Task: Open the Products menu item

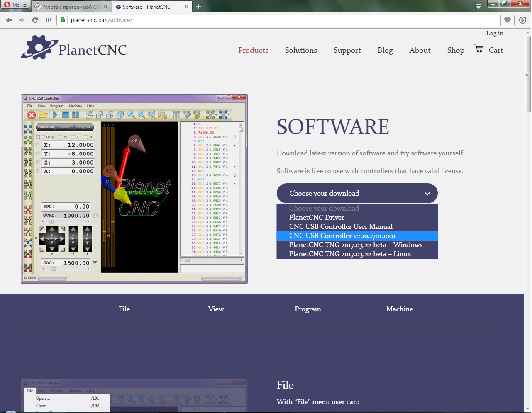Action: [x=253, y=50]
